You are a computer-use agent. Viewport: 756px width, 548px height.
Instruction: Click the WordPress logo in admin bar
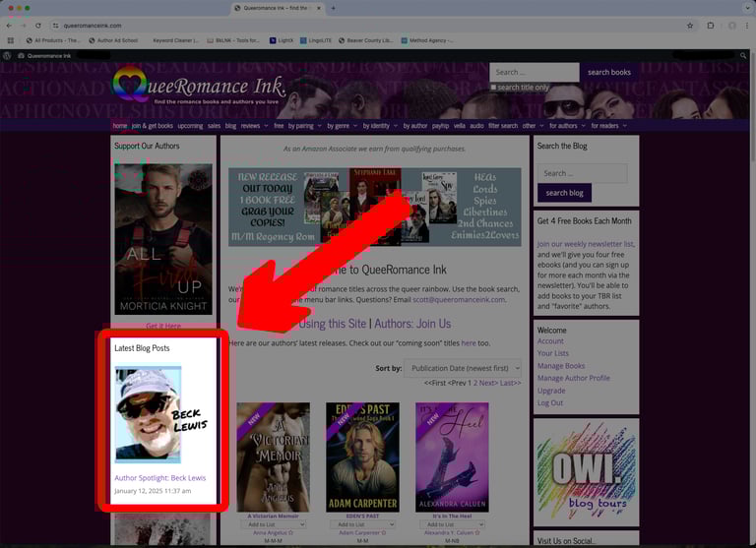coord(7,56)
